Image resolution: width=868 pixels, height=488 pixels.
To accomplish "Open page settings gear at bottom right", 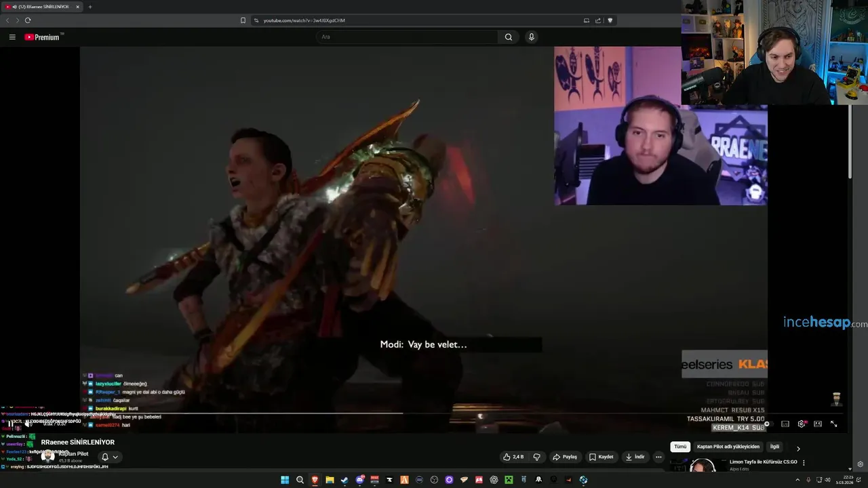I will pyautogui.click(x=861, y=464).
